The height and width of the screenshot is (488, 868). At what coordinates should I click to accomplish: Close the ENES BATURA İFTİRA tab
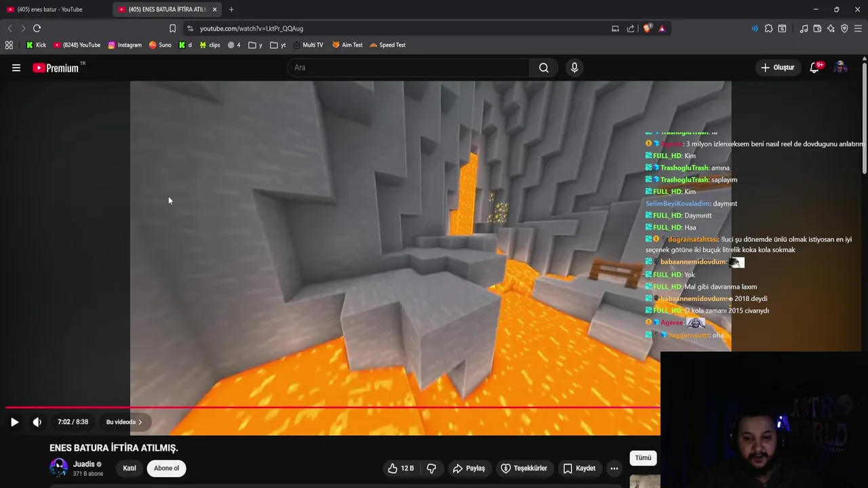pos(215,9)
